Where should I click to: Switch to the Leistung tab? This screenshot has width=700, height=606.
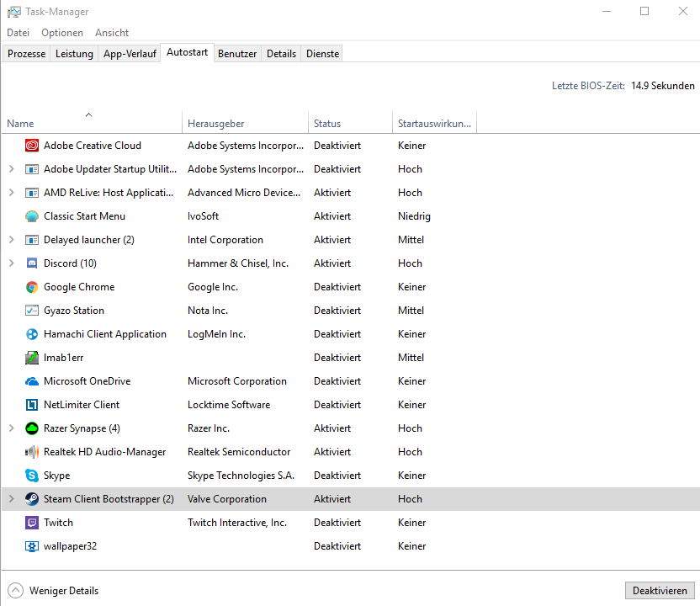click(74, 54)
